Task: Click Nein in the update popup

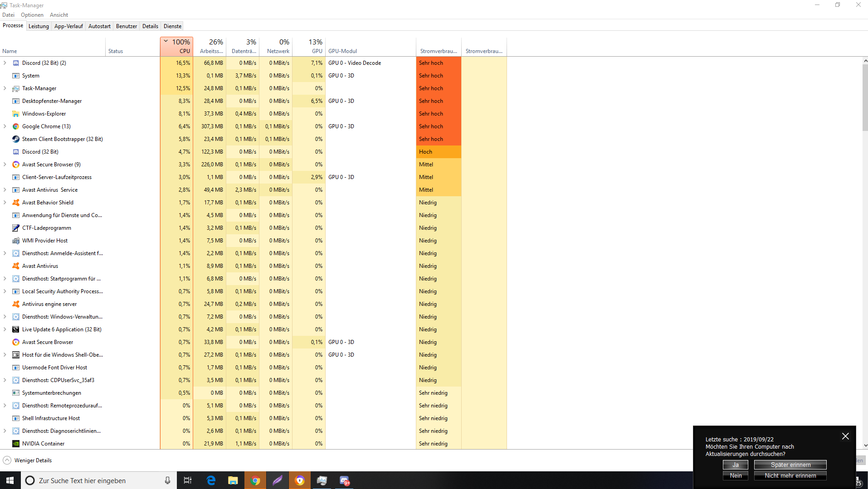Action: (x=736, y=476)
